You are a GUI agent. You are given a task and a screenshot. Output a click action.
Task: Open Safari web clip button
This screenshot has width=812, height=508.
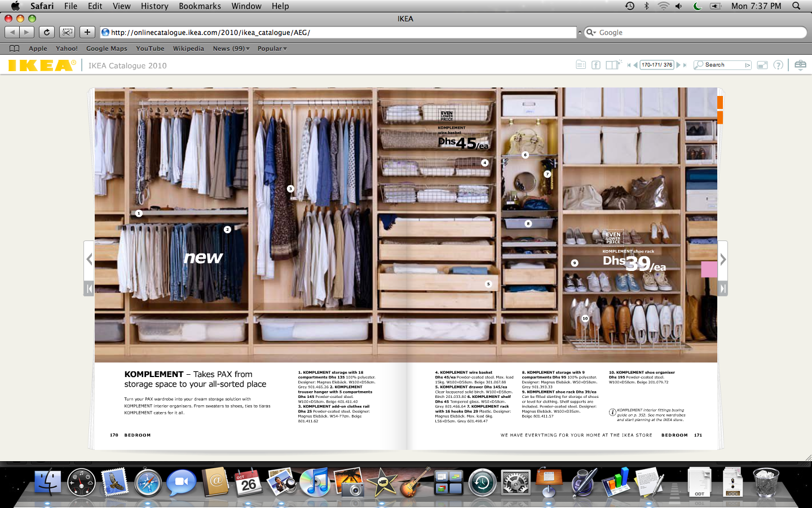[x=67, y=32]
